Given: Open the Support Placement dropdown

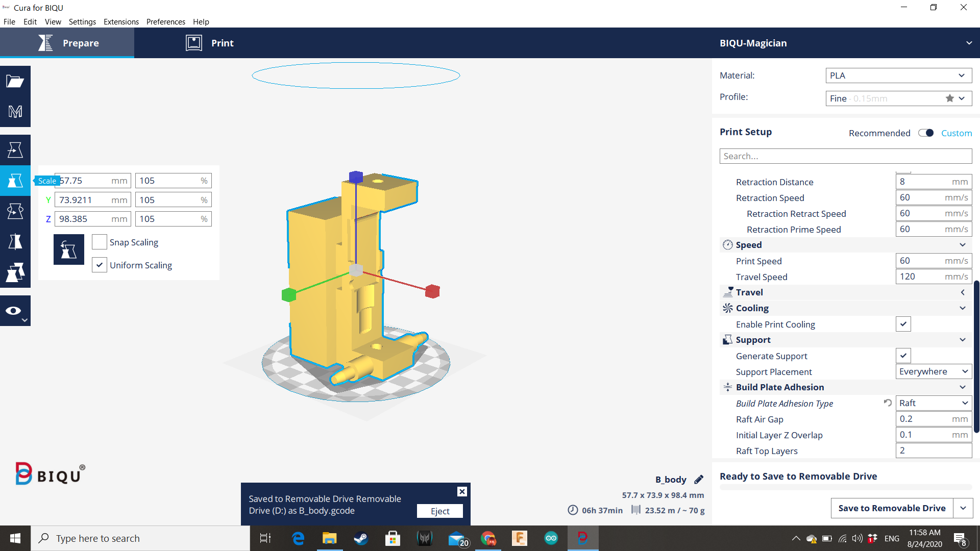Looking at the screenshot, I should pos(934,371).
